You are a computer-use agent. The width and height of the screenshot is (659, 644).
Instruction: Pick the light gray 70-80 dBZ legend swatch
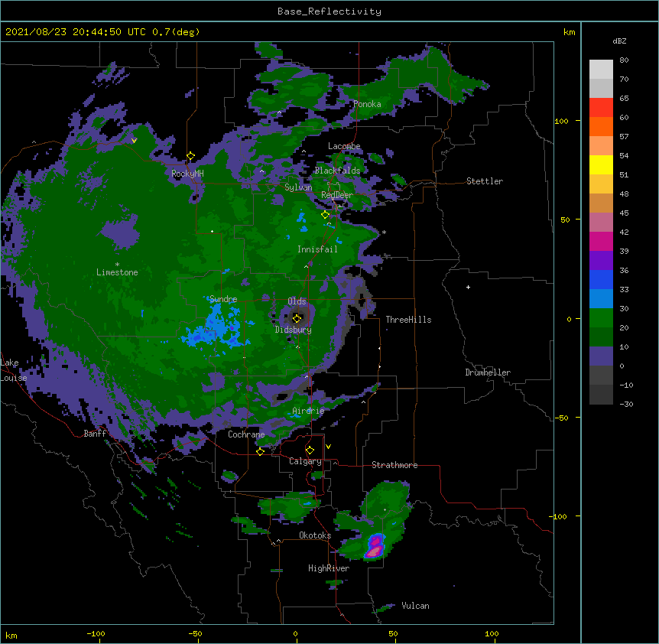coord(601,70)
